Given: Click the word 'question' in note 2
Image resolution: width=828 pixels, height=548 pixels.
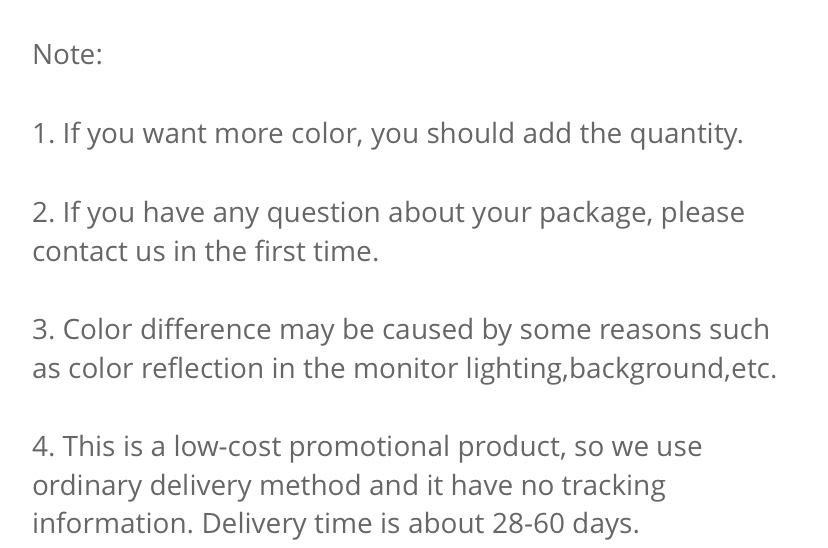Looking at the screenshot, I should pyautogui.click(x=323, y=214).
